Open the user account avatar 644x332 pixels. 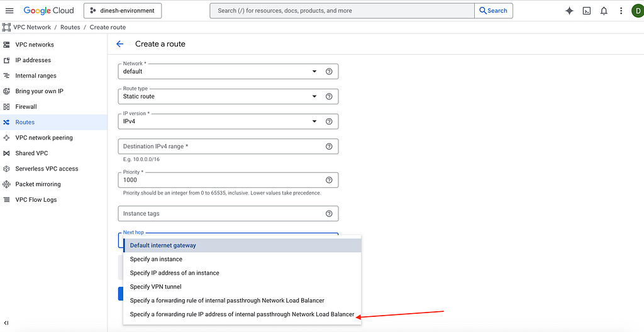pyautogui.click(x=638, y=11)
